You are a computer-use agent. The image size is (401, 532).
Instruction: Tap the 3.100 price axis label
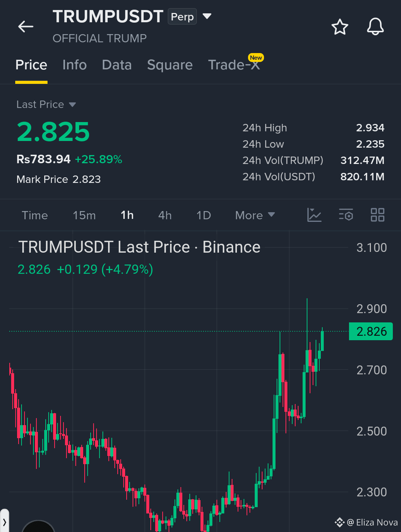372,248
